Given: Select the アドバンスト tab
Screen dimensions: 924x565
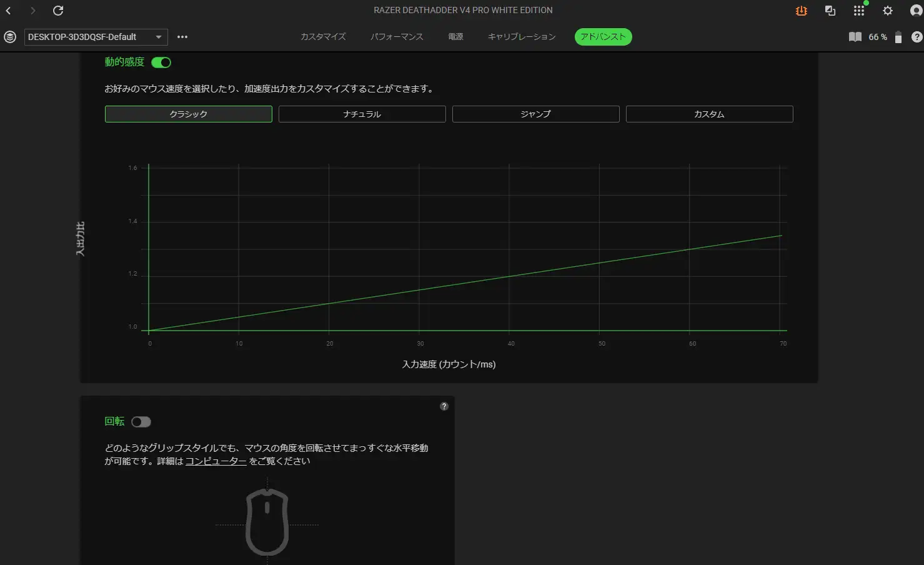Looking at the screenshot, I should (x=604, y=37).
